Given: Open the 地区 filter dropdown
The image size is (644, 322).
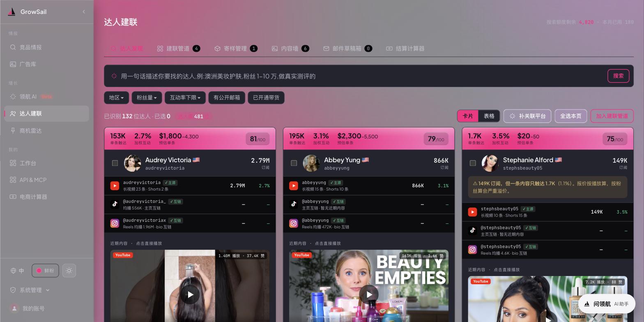Looking at the screenshot, I should pos(116,98).
